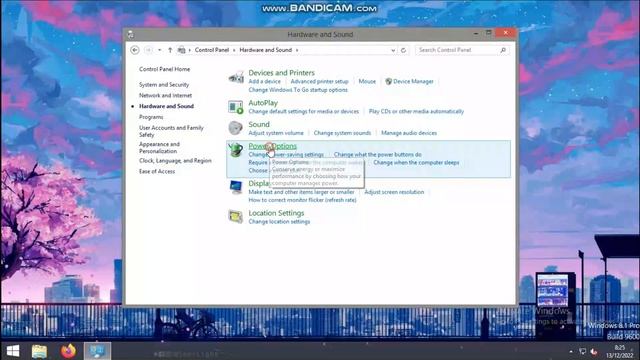Open the Sound speaker icon

pyautogui.click(x=236, y=128)
